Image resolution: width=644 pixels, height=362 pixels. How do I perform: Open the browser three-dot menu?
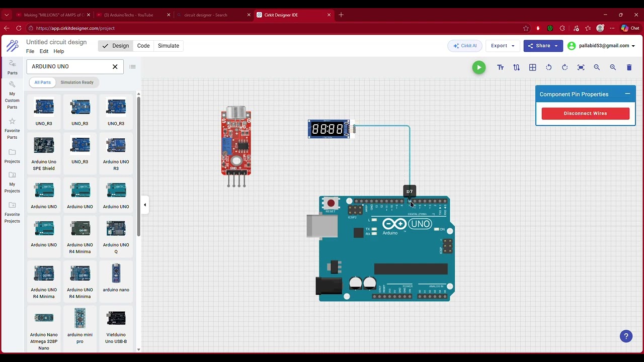pyautogui.click(x=612, y=28)
